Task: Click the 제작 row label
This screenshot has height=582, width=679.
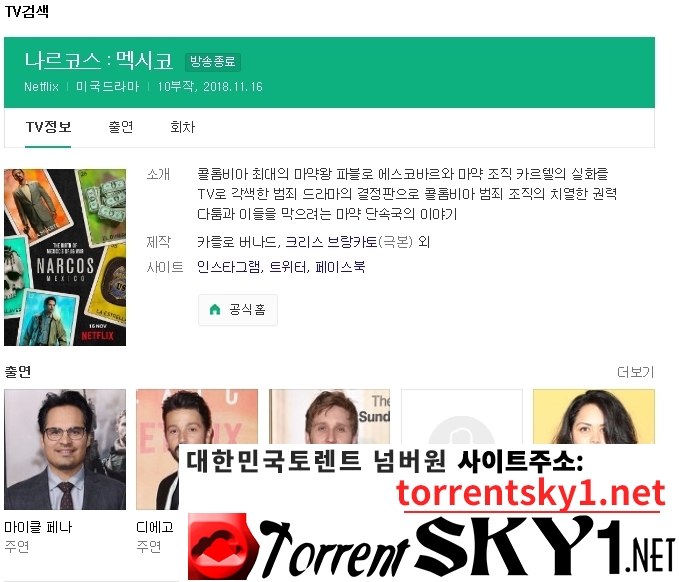Action: click(158, 242)
